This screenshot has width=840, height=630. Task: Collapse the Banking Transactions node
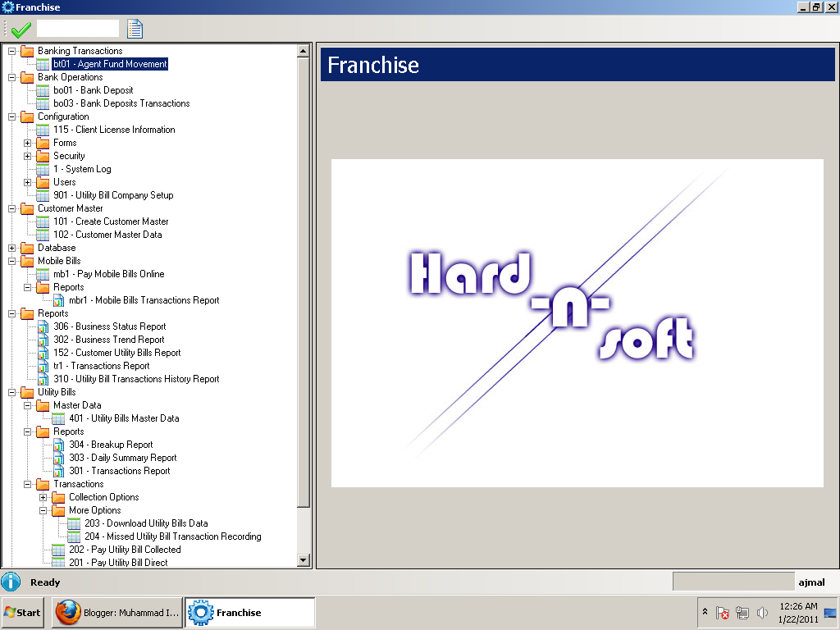pyautogui.click(x=11, y=51)
